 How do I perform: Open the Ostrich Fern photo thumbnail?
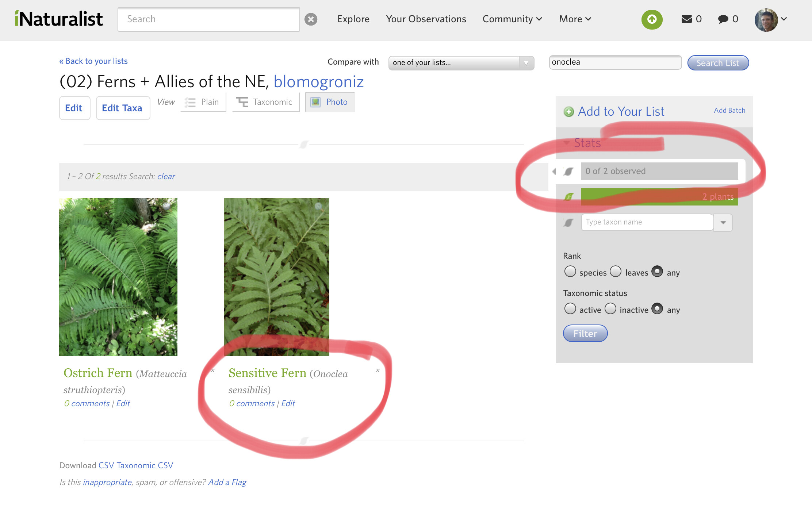[x=118, y=277]
